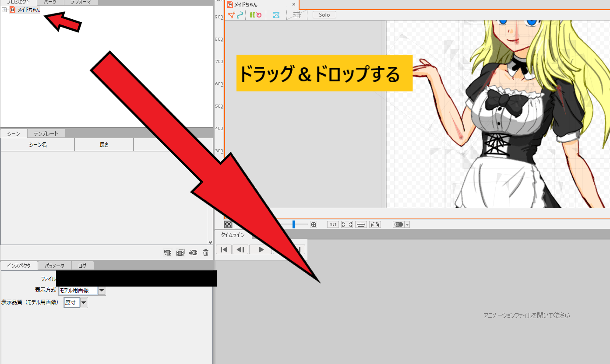
Task: Enable Solo display mode
Action: [x=324, y=14]
